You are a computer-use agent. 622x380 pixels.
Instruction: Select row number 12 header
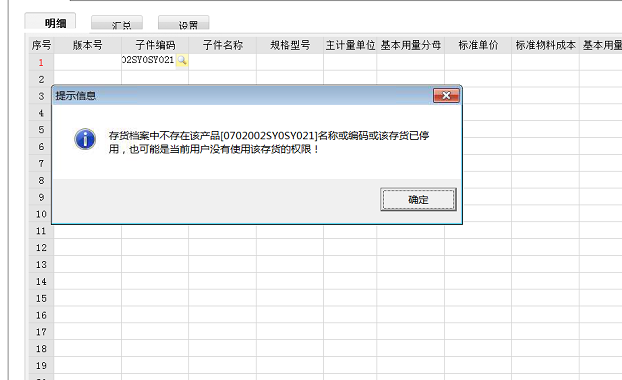[41, 248]
